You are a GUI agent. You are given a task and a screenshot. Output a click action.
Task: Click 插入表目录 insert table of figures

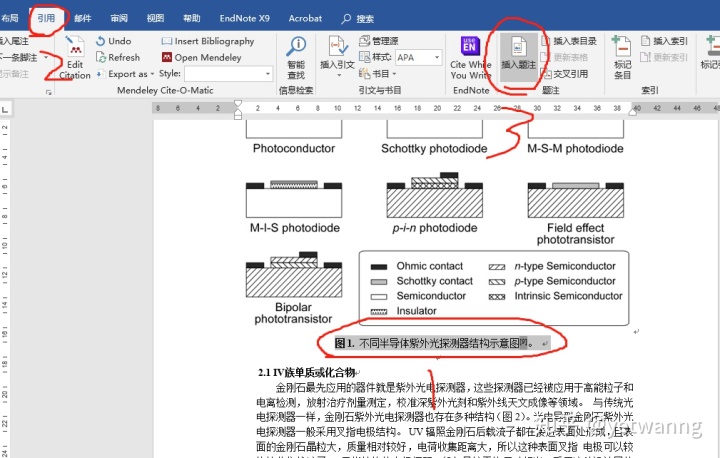(x=569, y=41)
